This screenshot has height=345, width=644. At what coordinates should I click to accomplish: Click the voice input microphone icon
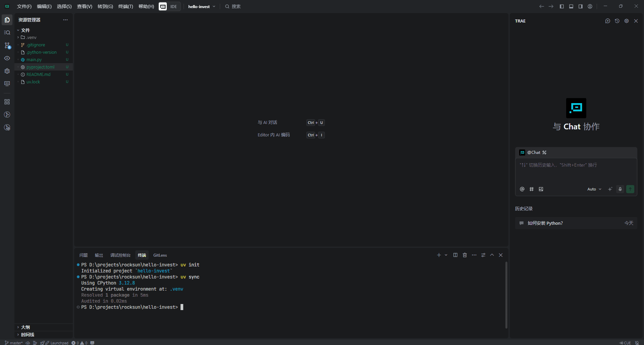[x=620, y=189]
